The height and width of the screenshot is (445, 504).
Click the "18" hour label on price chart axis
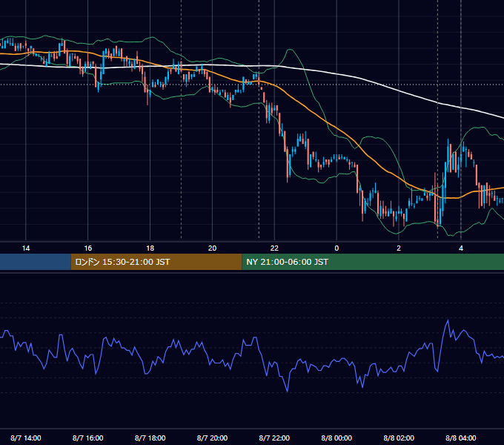click(x=150, y=248)
